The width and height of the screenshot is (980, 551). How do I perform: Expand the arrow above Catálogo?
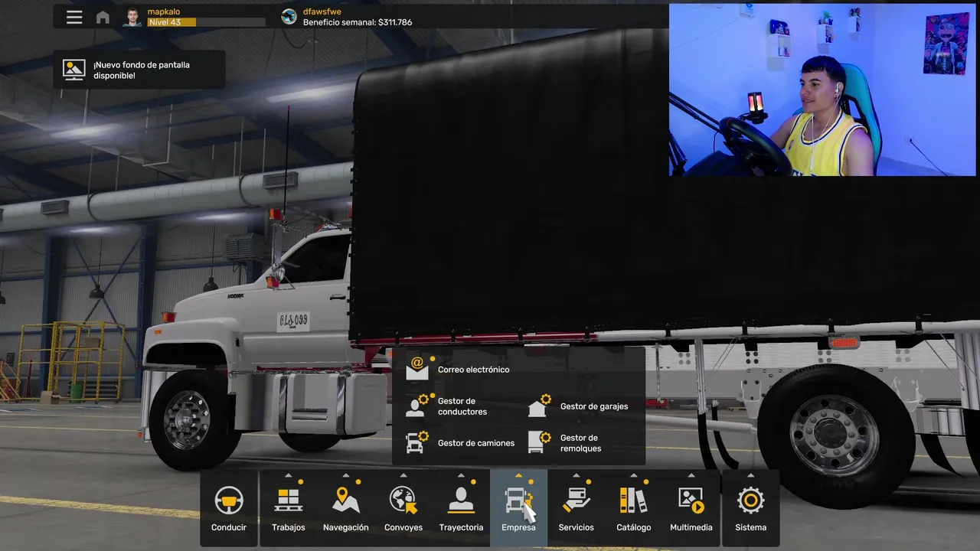[634, 475]
